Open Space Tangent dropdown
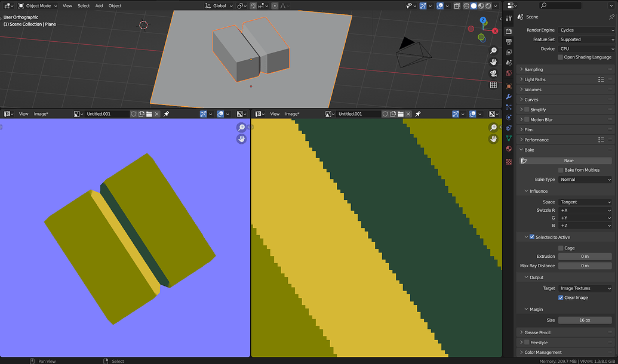Screen dimensions: 618x364 [585, 202]
